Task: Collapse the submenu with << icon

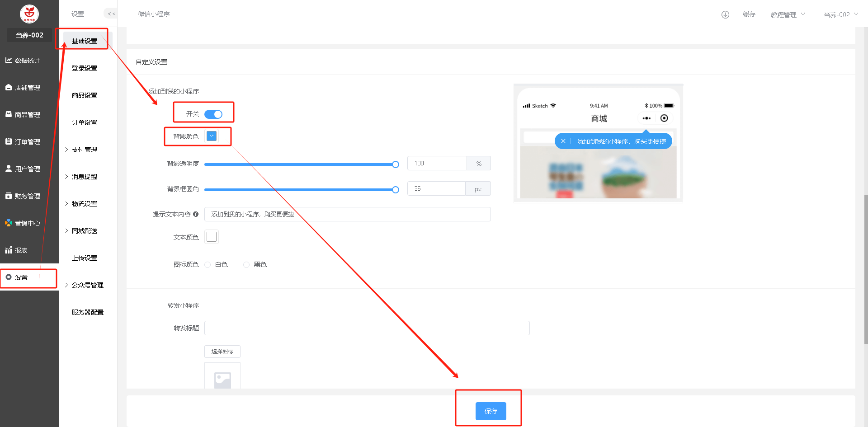Action: click(x=111, y=14)
